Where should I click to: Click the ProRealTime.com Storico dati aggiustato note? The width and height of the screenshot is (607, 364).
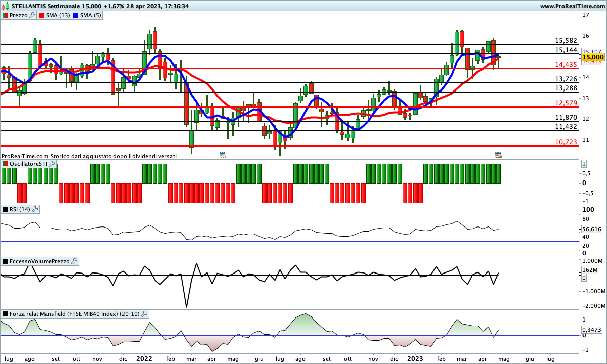(89, 156)
